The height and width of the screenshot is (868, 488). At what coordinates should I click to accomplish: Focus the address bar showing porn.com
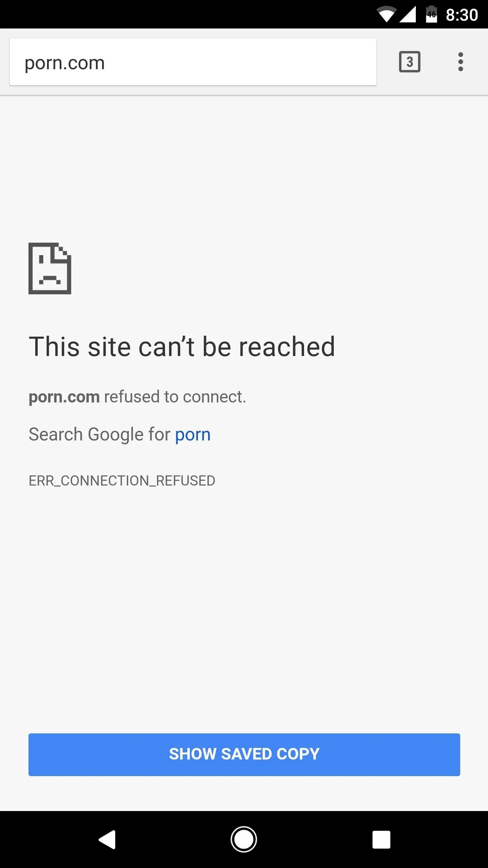pos(193,62)
